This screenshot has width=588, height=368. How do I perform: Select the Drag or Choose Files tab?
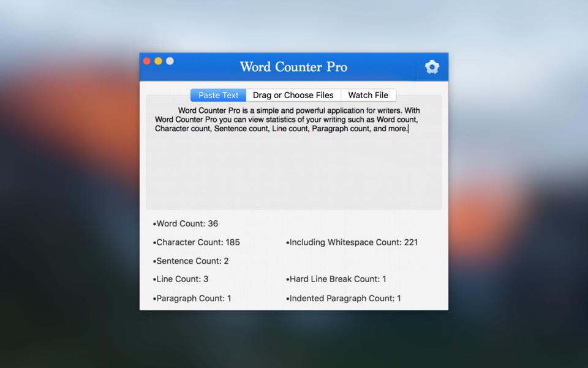[x=294, y=95]
